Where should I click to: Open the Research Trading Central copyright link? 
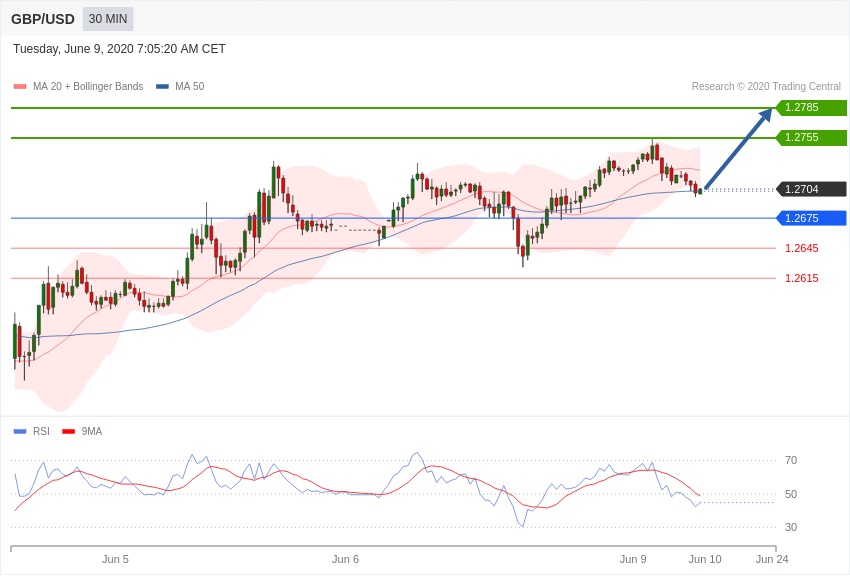[x=766, y=87]
